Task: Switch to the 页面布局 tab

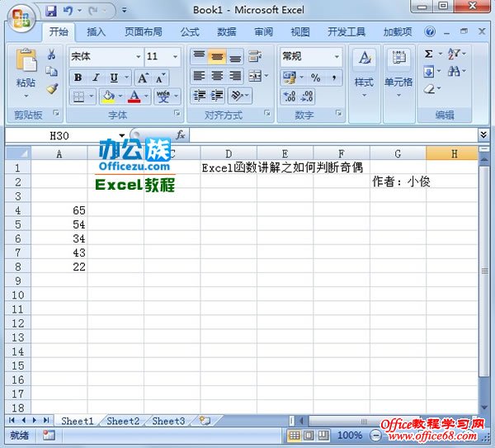Action: pos(144,32)
